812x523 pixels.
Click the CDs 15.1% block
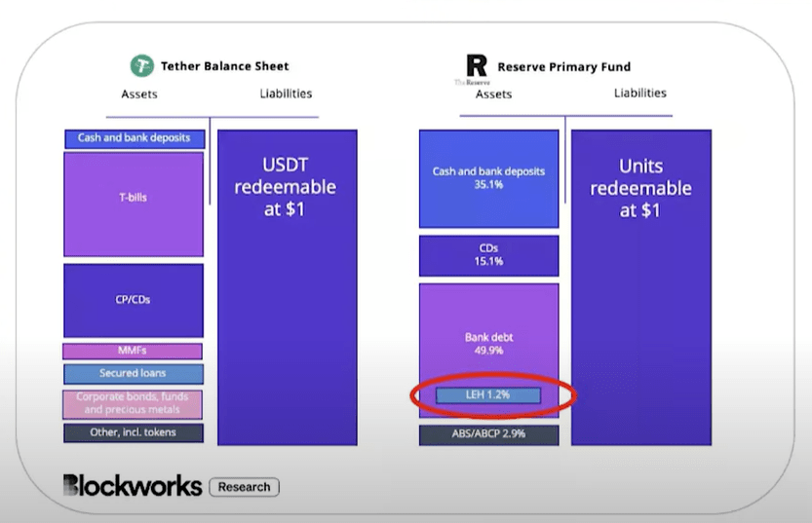click(x=488, y=255)
